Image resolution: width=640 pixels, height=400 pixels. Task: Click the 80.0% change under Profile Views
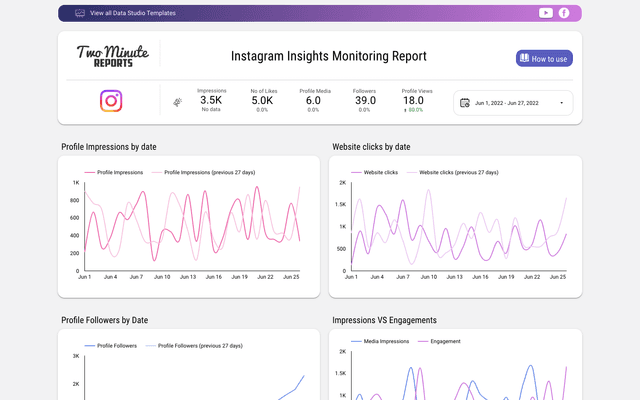pos(414,110)
